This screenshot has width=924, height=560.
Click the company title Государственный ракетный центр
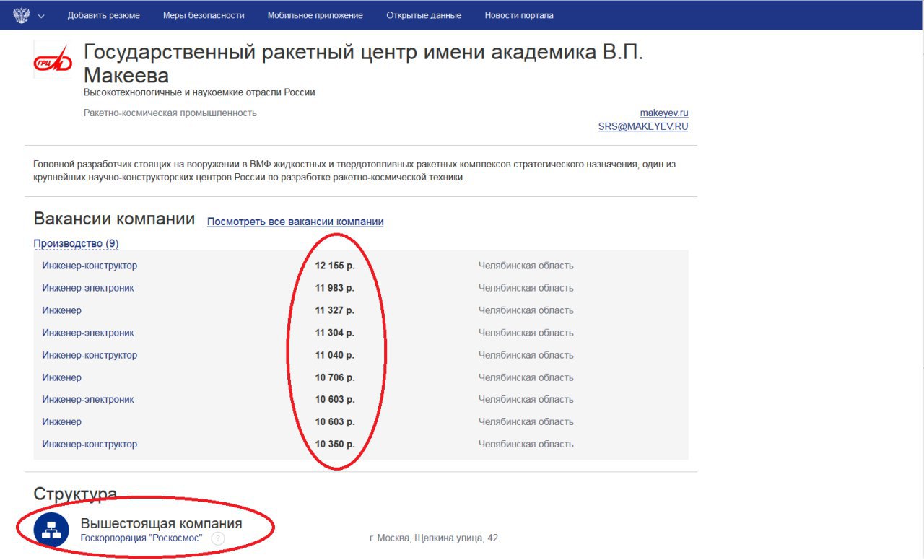point(363,64)
